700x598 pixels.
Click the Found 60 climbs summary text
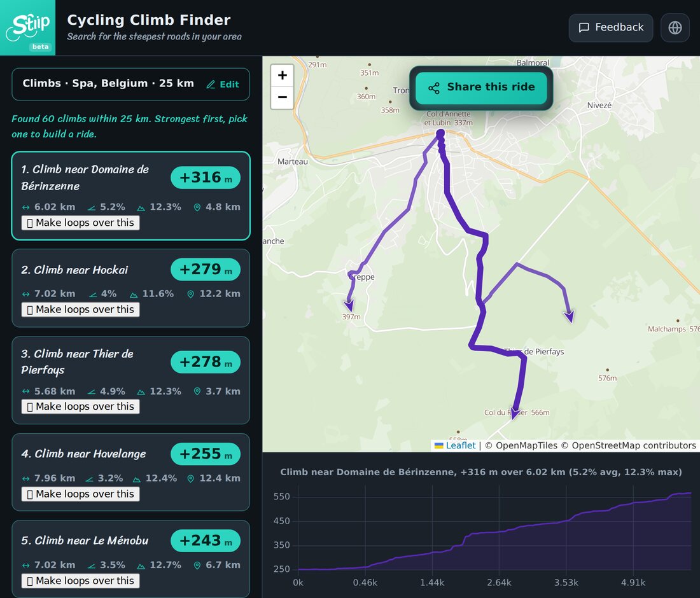[129, 127]
